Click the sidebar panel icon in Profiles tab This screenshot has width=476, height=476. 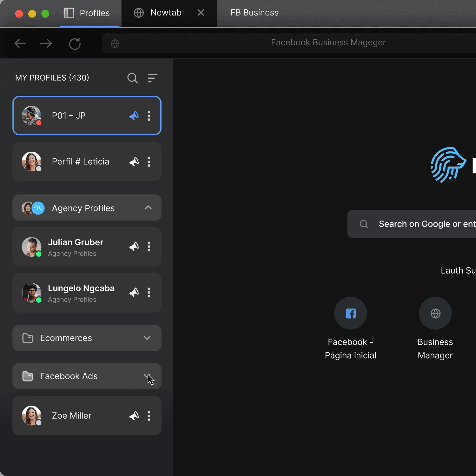coord(69,13)
